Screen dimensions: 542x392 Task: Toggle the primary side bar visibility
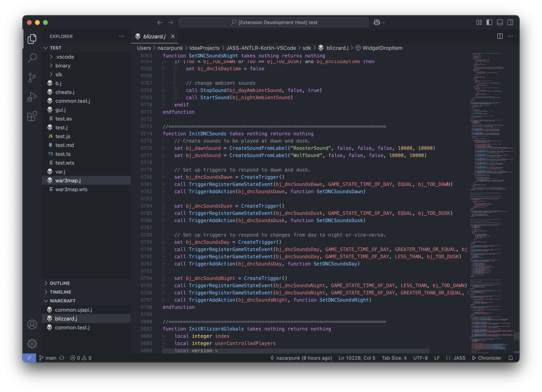(x=489, y=22)
